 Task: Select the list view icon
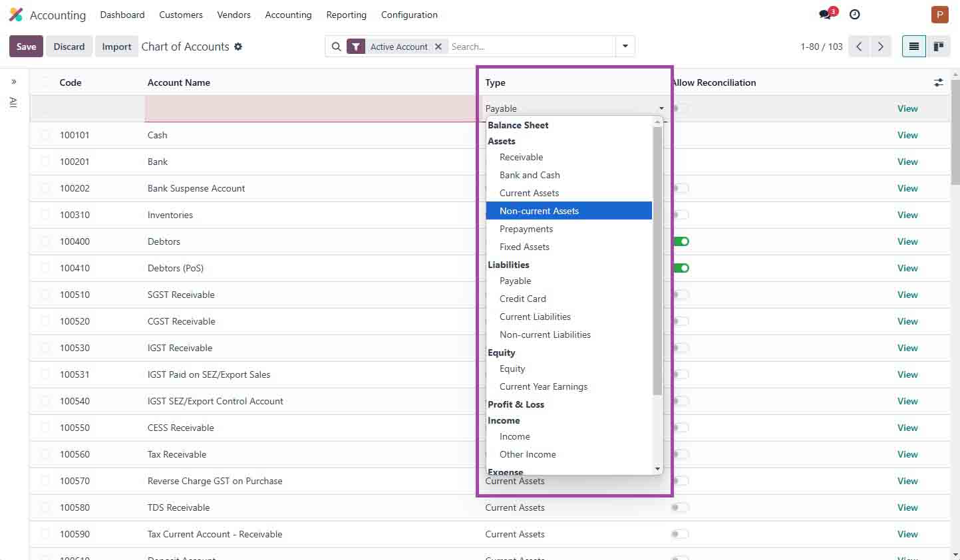[x=913, y=46]
